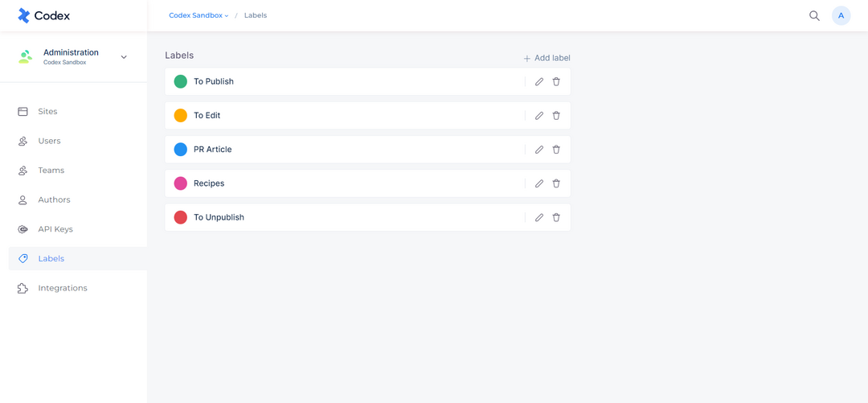Delete the To Edit label
Image resolution: width=868 pixels, height=403 pixels.
pos(556,115)
